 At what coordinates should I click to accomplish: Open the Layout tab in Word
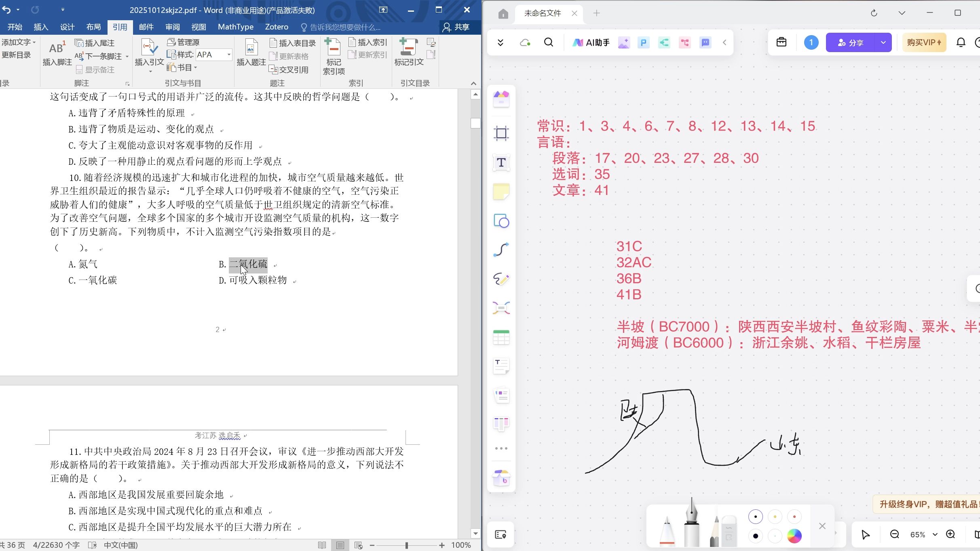pos(93,27)
